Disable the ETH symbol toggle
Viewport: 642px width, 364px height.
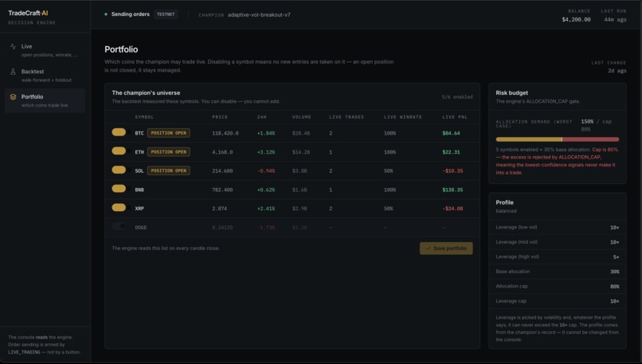point(119,151)
